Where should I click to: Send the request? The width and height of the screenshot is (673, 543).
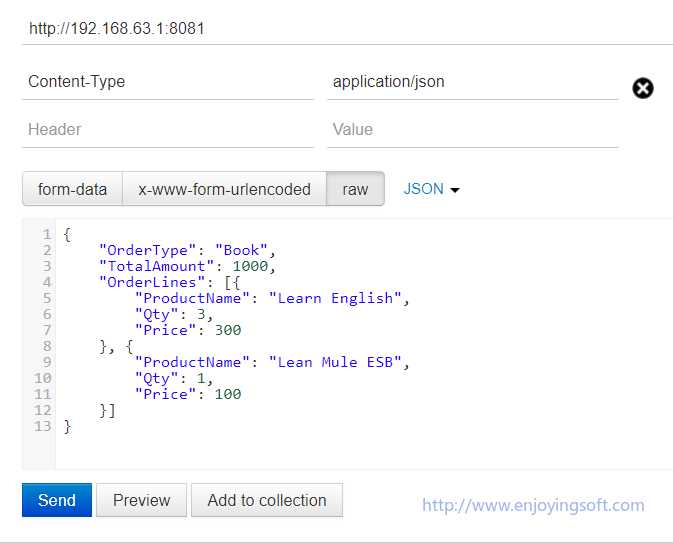(57, 500)
